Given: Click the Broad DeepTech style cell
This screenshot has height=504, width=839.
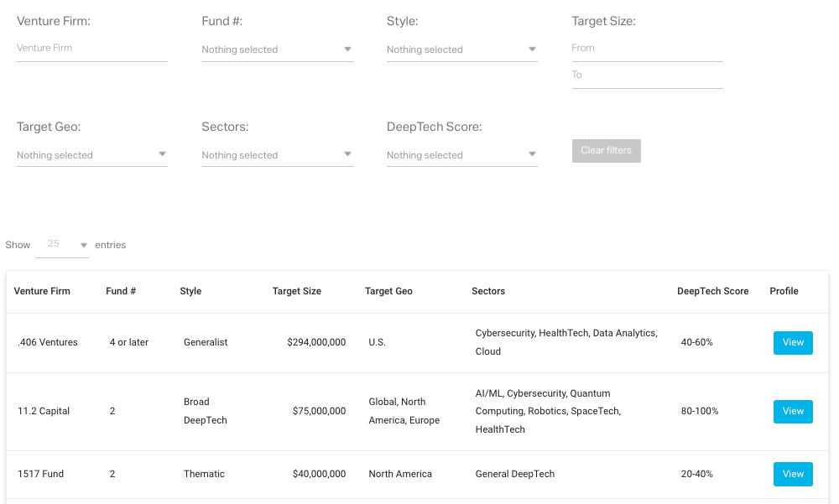Looking at the screenshot, I should 206,411.
